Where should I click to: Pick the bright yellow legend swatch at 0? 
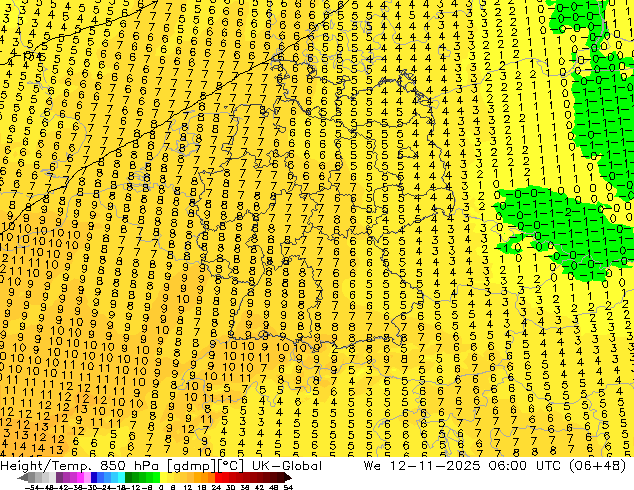click(x=164, y=478)
